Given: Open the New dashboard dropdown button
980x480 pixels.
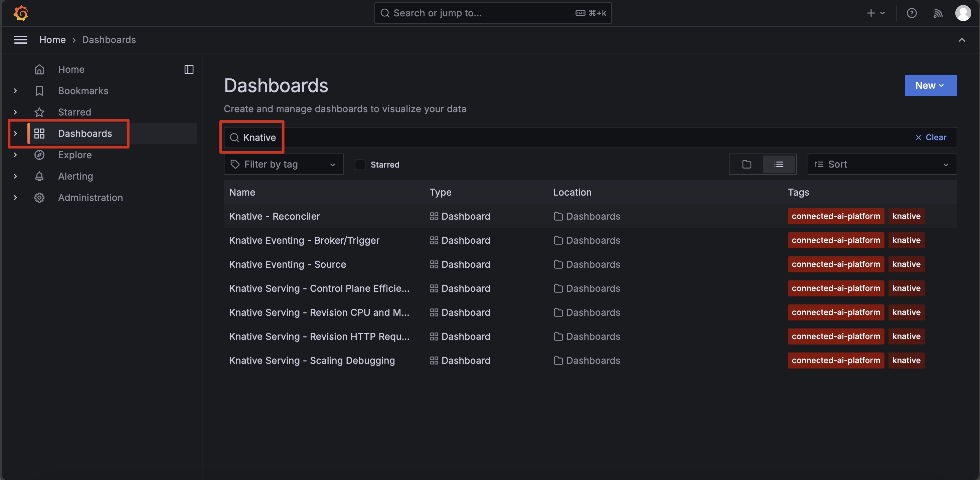Looking at the screenshot, I should (x=930, y=85).
